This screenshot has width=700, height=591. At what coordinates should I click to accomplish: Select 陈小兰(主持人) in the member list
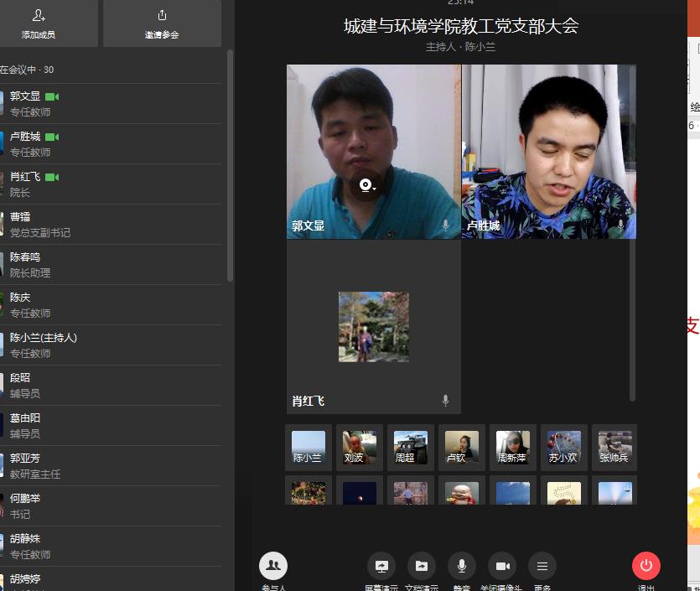pos(111,345)
